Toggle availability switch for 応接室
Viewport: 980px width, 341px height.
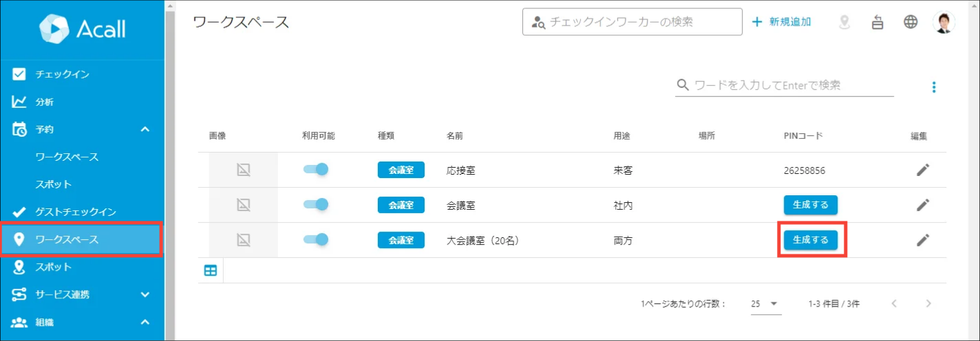(316, 169)
